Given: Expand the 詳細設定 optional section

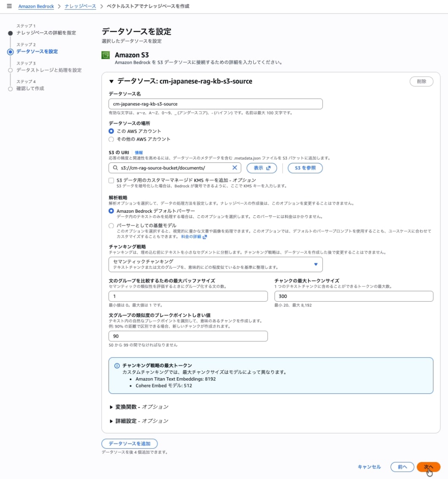Looking at the screenshot, I should pos(111,421).
